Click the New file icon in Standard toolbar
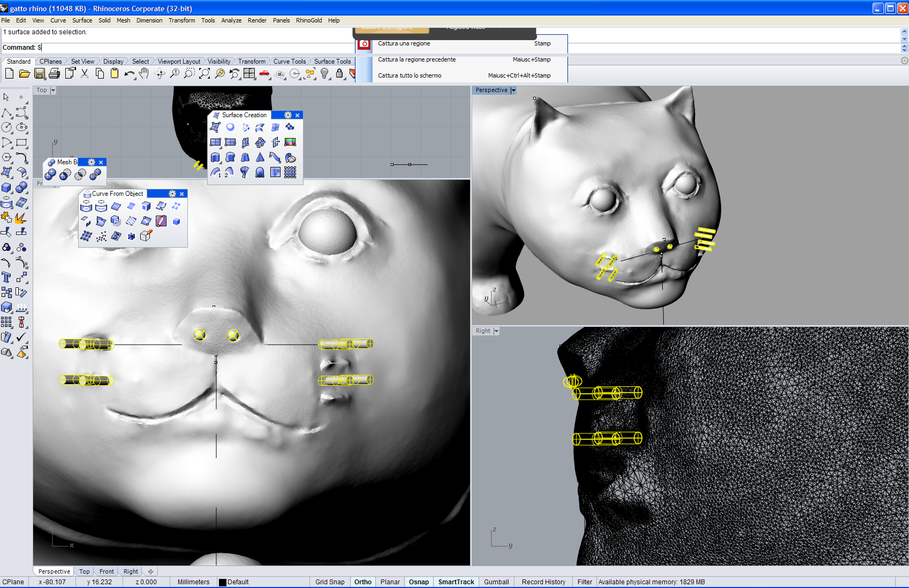The image size is (909, 588). [x=9, y=74]
